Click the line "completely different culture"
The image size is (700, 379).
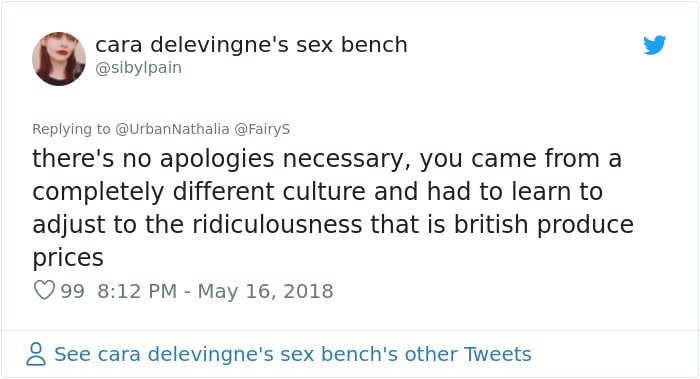point(199,192)
